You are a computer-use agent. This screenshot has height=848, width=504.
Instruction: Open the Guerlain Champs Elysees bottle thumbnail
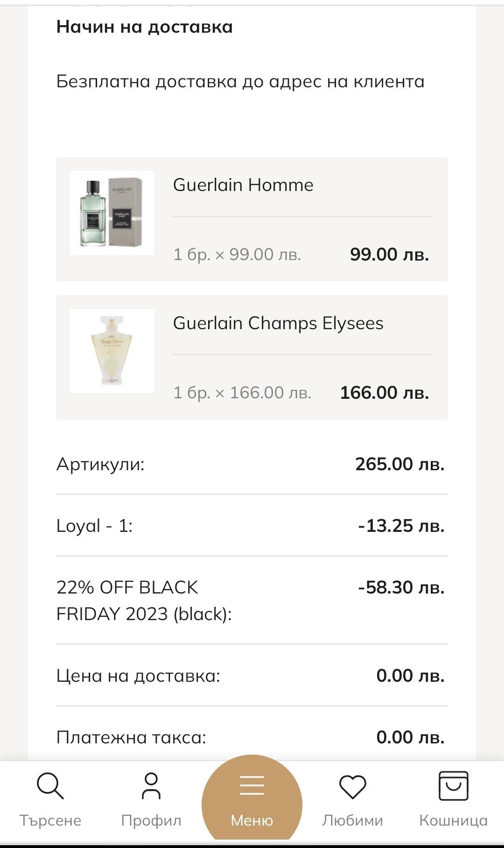coord(112,351)
